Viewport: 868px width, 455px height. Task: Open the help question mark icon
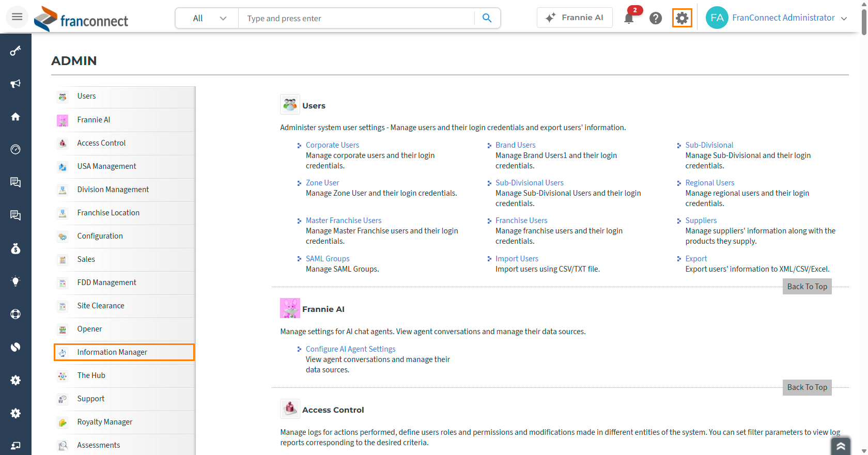coord(656,18)
